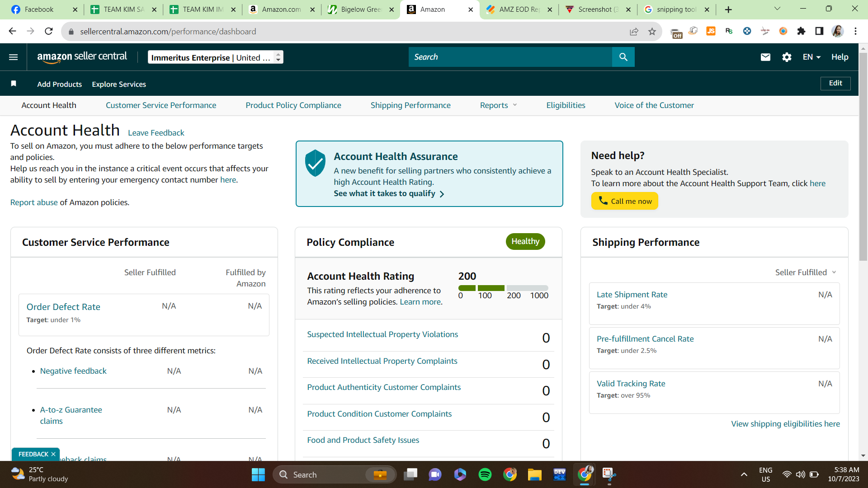
Task: Open Product Policy Compliance tab
Action: pyautogui.click(x=293, y=105)
